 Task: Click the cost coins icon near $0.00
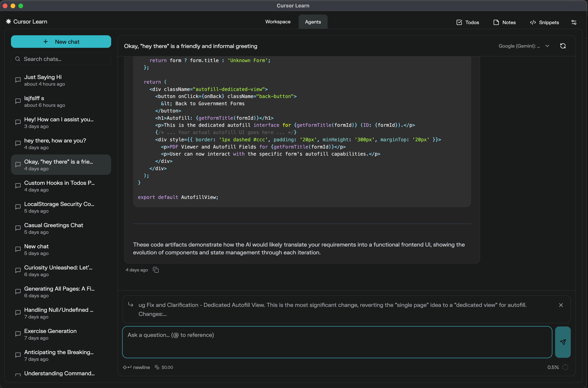(157, 367)
